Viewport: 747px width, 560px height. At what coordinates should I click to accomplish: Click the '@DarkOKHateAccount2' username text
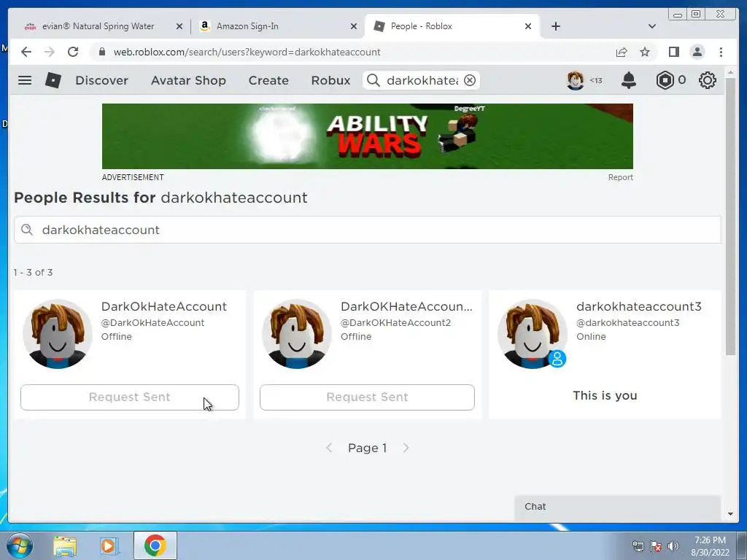pyautogui.click(x=395, y=322)
